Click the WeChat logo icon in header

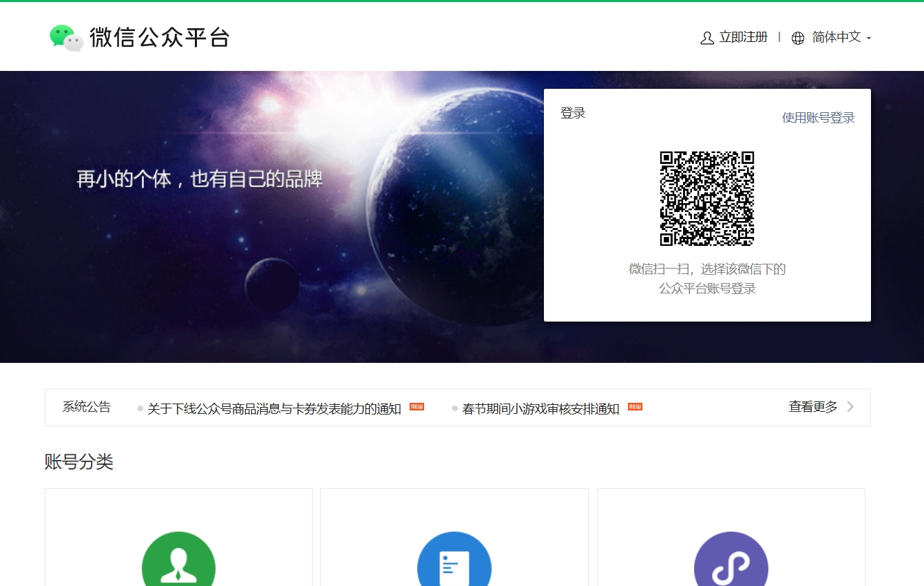[x=67, y=38]
